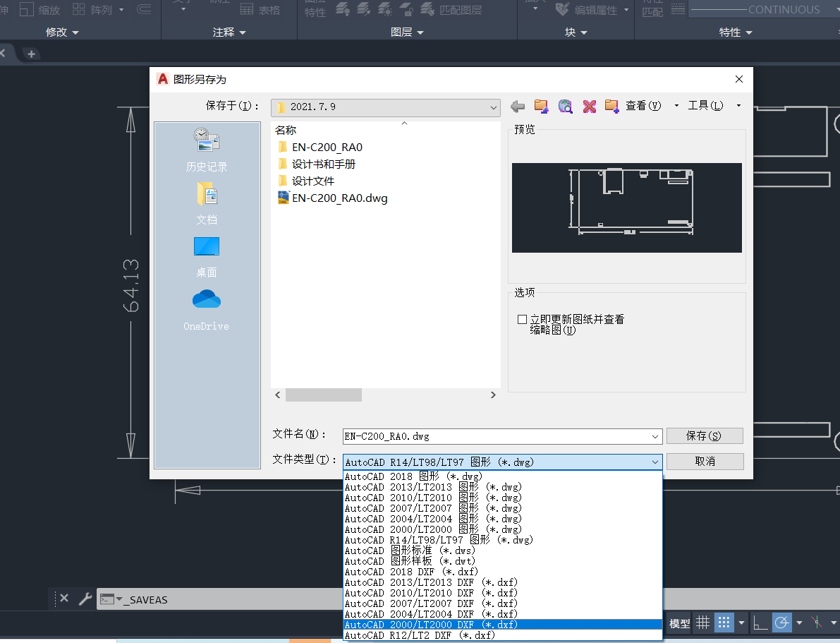Click the horizontal scrollbar in file list
This screenshot has width=840, height=643.
(x=324, y=395)
